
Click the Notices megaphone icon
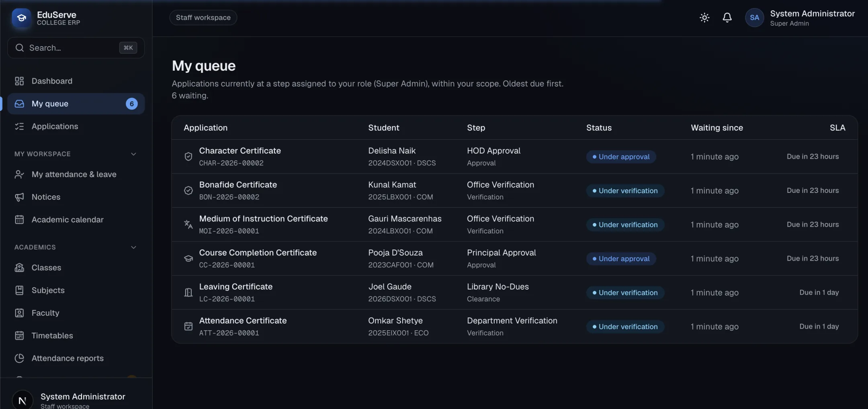19,197
